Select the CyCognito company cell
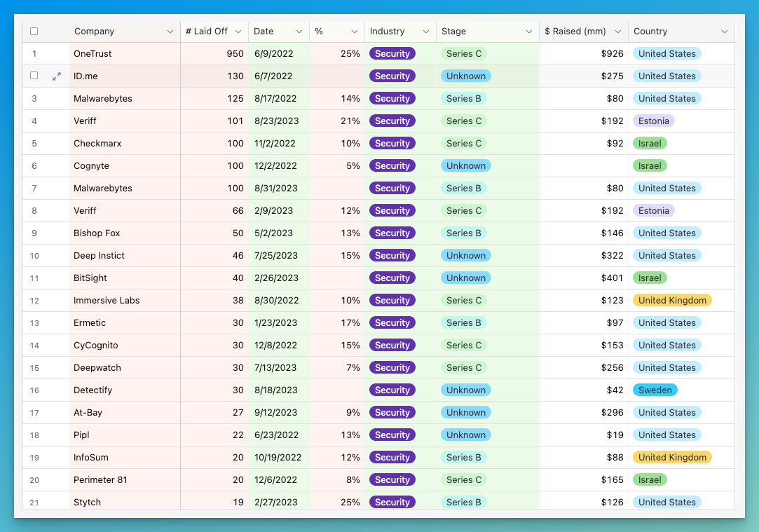The height and width of the screenshot is (532, 759). 125,345
